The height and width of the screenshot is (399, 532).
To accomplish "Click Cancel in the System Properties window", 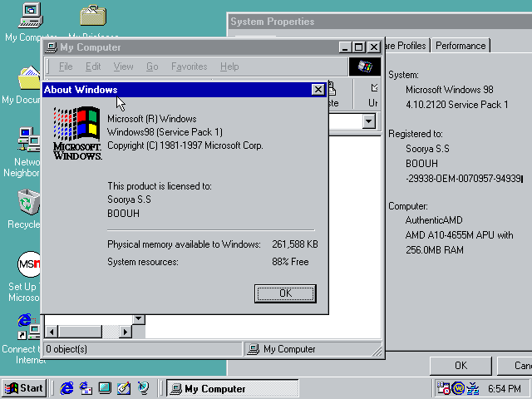I will click(x=515, y=366).
